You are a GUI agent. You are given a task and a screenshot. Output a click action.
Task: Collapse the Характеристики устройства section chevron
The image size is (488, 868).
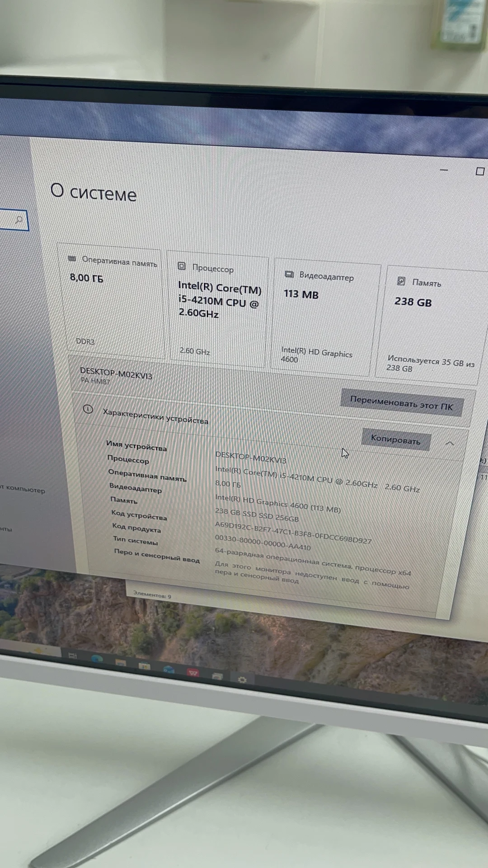click(450, 444)
